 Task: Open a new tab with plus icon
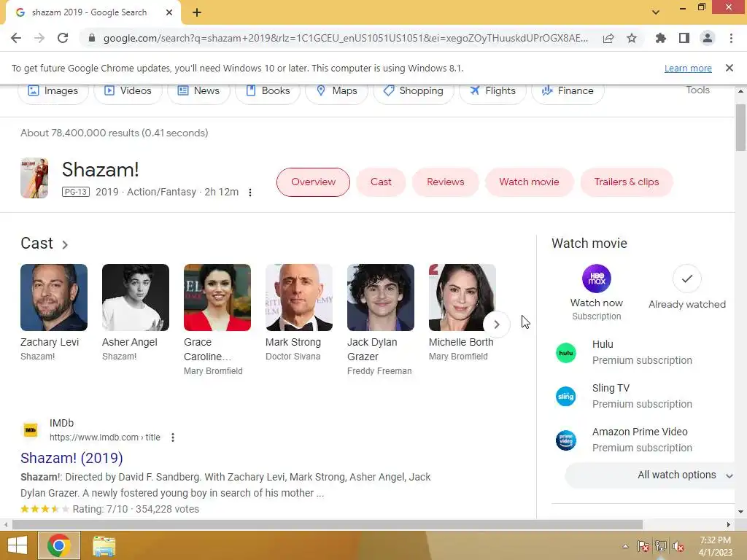click(x=197, y=12)
